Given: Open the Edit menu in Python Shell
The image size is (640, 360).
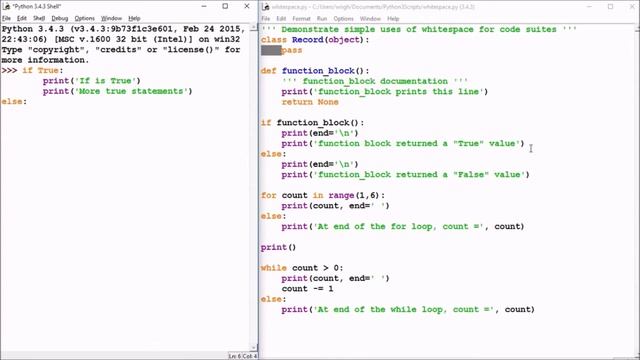Looking at the screenshot, I should coord(22,18).
